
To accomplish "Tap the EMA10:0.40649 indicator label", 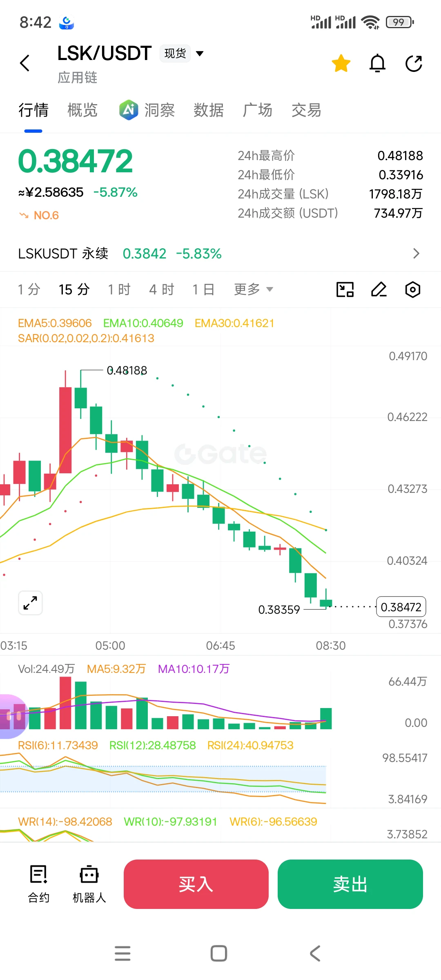I will [143, 323].
